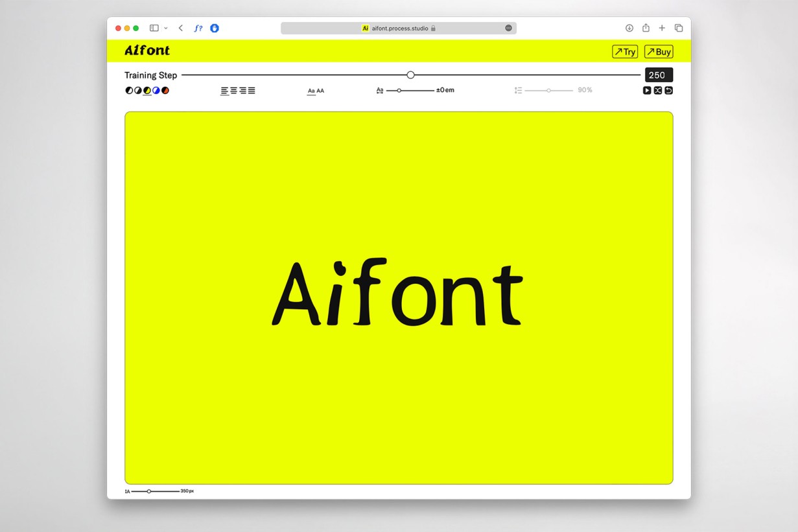Open the address bar ellipsis menu
Viewport: 798px width, 532px height.
(508, 28)
